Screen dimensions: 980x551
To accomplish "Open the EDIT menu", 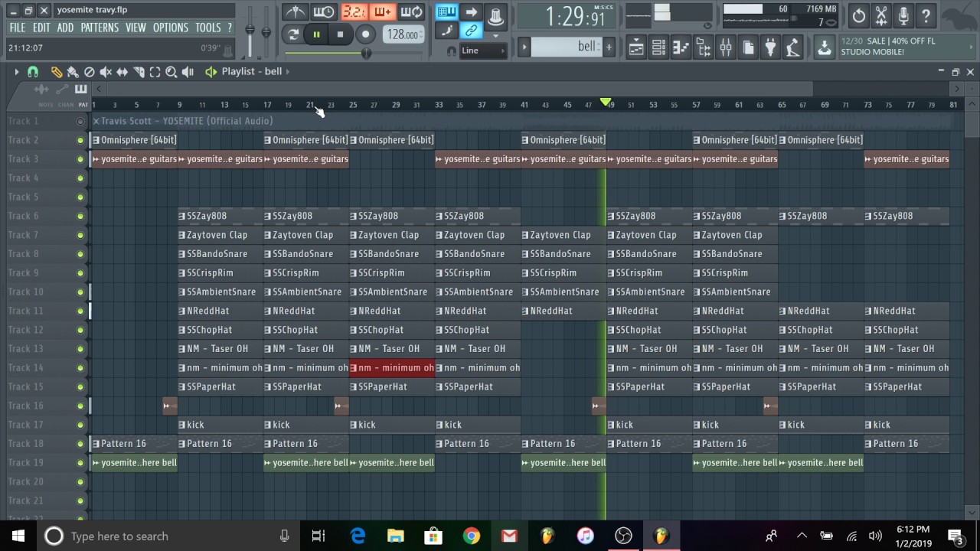I will pyautogui.click(x=41, y=28).
